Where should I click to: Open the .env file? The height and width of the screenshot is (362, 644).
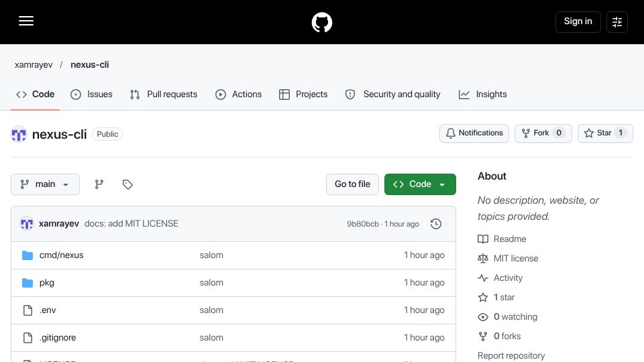[x=48, y=310]
